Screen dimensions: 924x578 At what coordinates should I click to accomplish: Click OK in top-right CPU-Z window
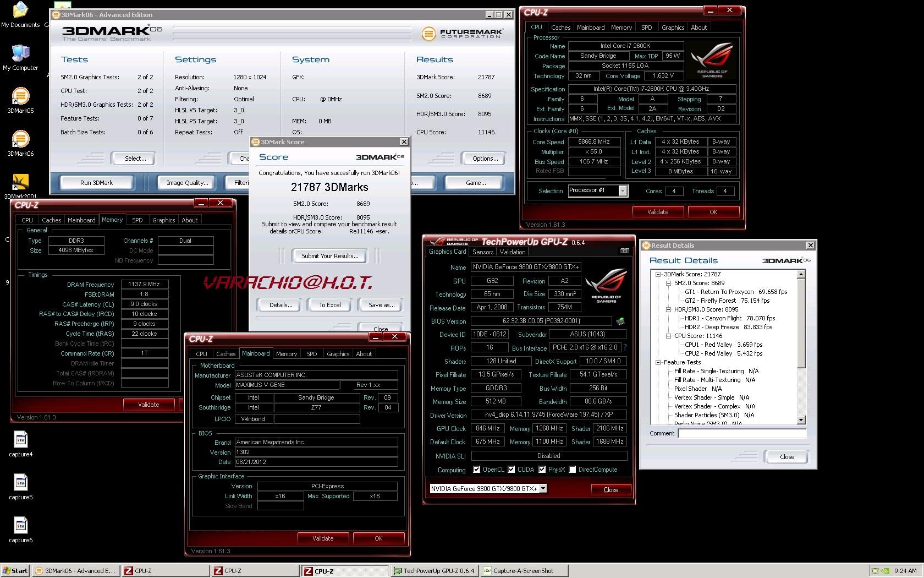click(x=713, y=212)
